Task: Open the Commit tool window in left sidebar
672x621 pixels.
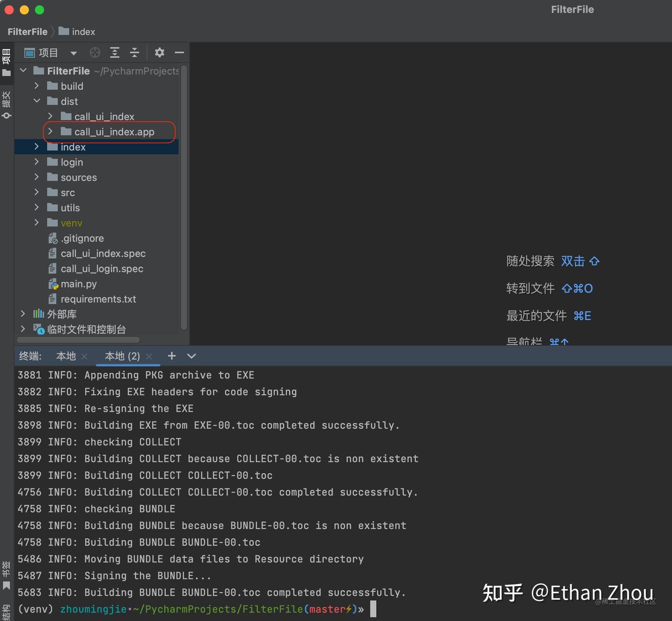Action: [7, 104]
